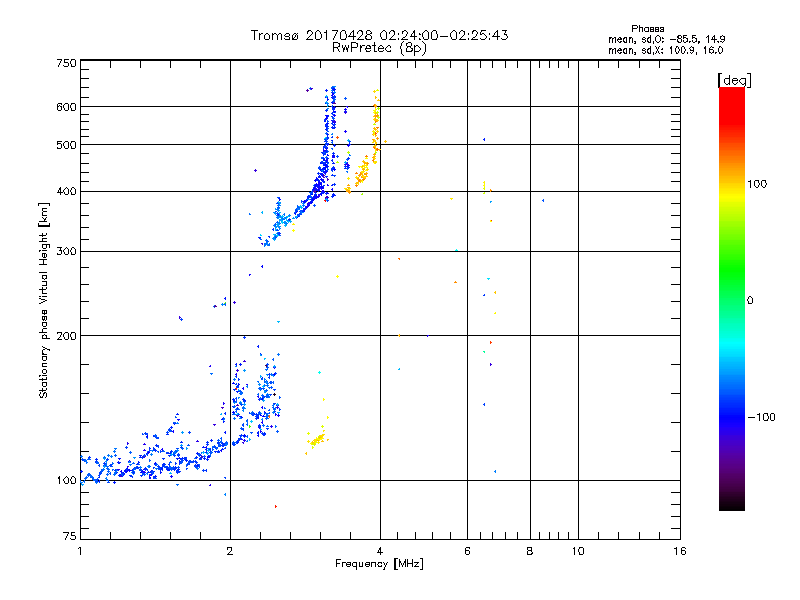
Task: Click the phase colorbar gradient
Action: pyautogui.click(x=732, y=299)
